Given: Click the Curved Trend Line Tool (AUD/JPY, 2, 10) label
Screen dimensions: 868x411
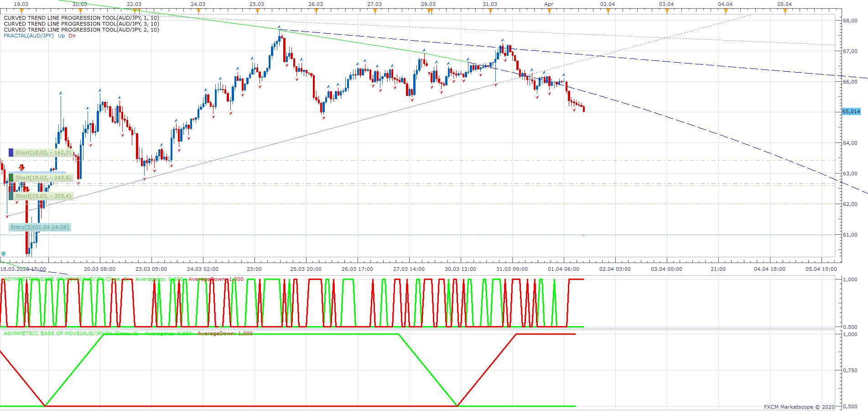Looking at the screenshot, I should click(x=82, y=30).
